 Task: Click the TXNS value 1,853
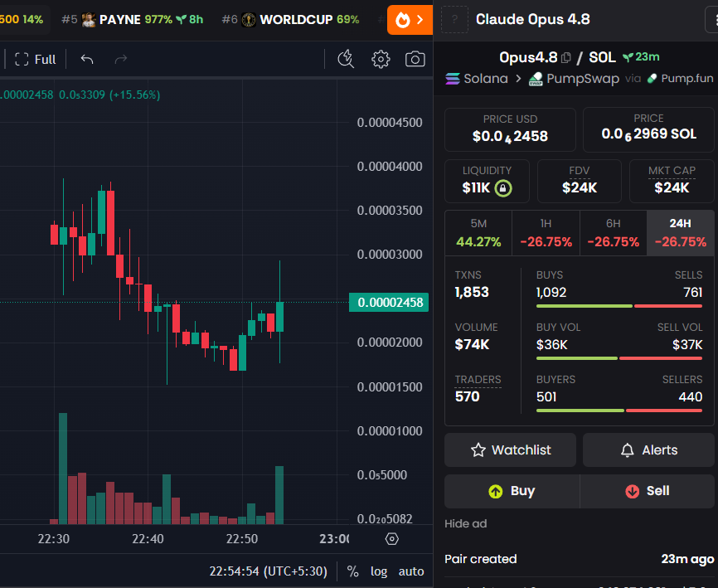(x=472, y=292)
